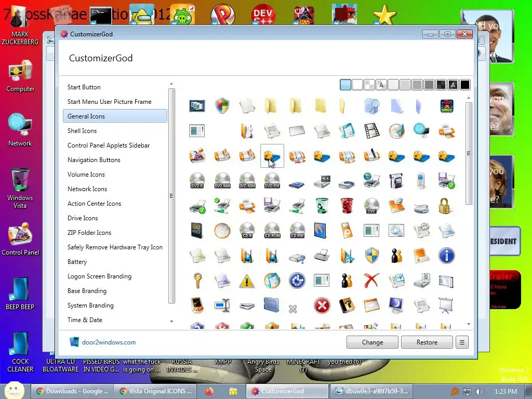Open Downloads - Google Chrome taskbar button
Image resolution: width=532 pixels, height=399 pixels.
click(x=72, y=391)
